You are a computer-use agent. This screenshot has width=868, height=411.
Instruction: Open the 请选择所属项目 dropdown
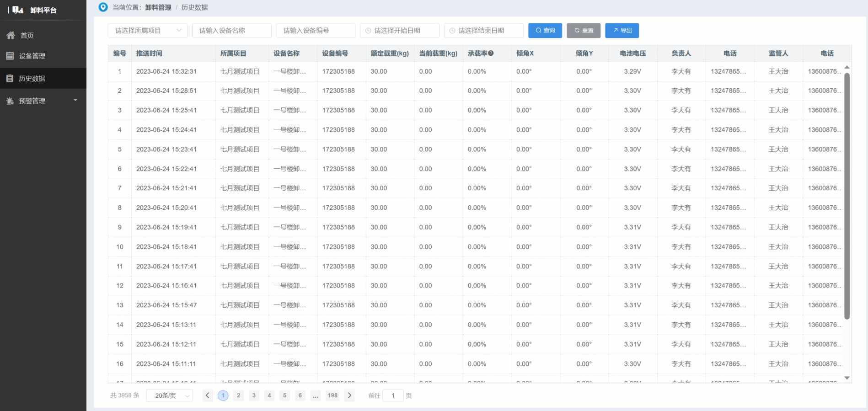pos(147,31)
